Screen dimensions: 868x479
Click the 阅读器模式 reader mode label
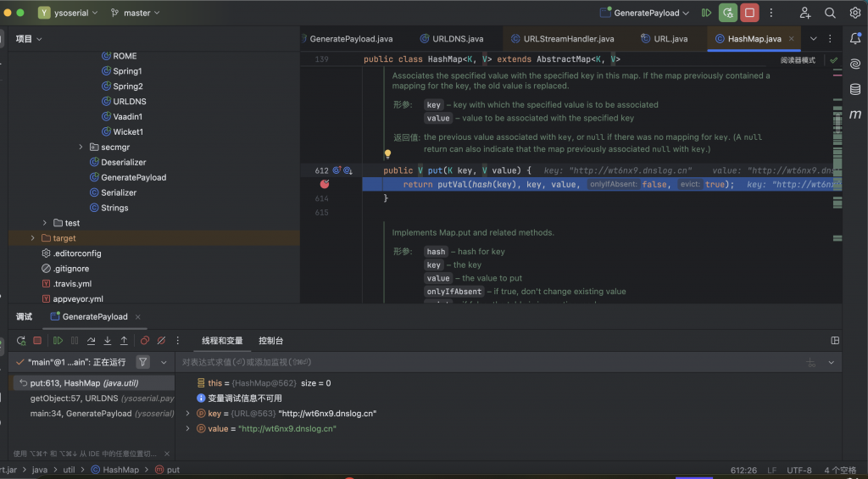point(798,60)
